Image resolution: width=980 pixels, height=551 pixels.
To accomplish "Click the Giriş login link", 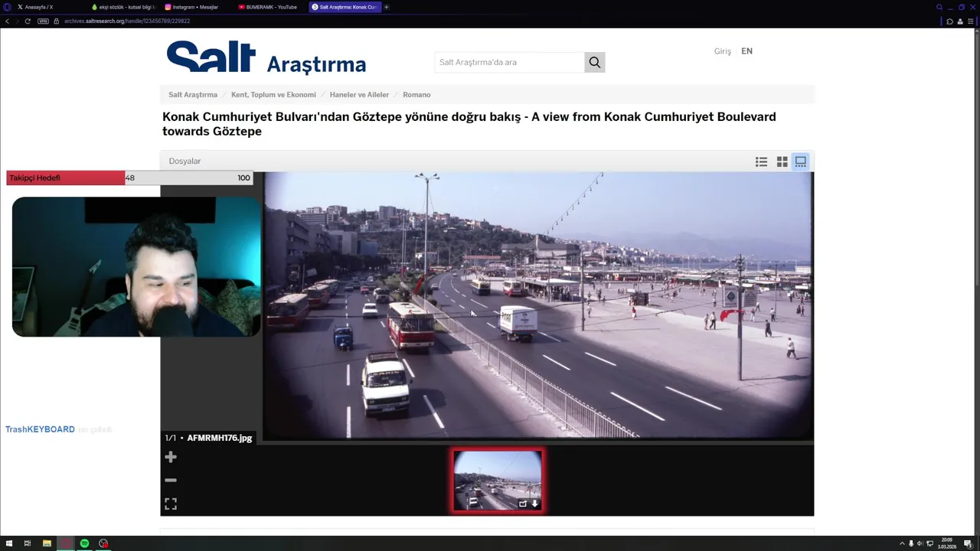I will click(x=723, y=51).
